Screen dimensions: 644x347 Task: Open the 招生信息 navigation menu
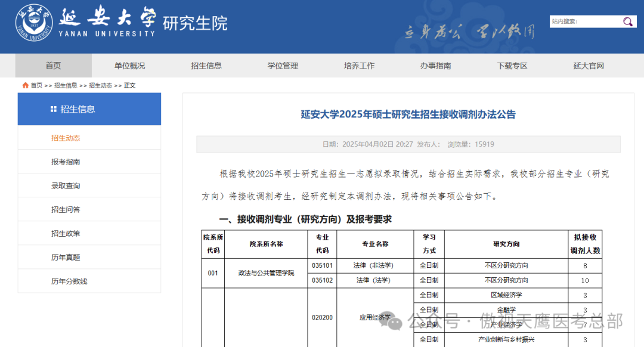click(206, 66)
